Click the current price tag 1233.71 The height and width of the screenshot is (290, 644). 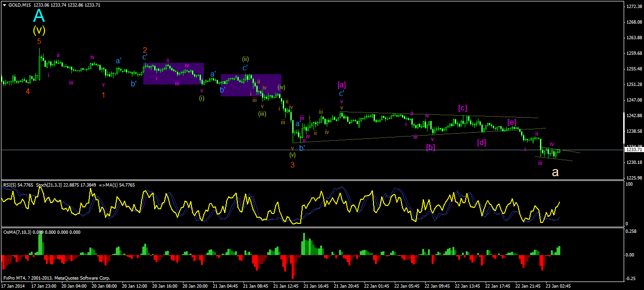pos(633,150)
